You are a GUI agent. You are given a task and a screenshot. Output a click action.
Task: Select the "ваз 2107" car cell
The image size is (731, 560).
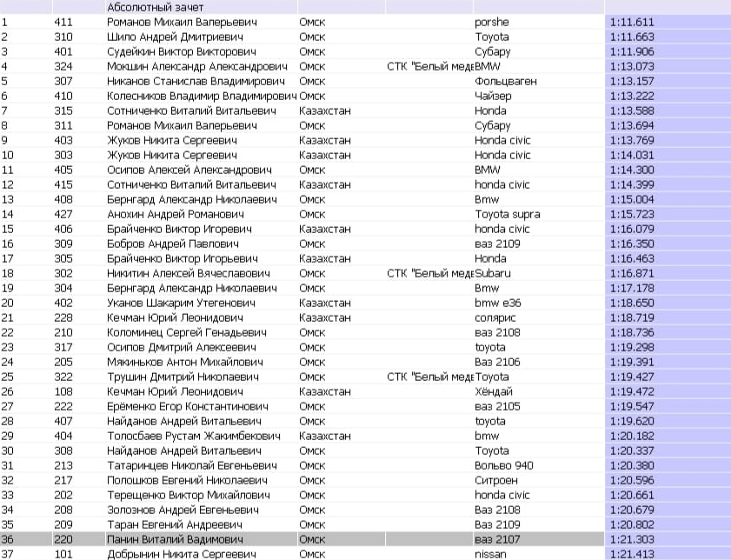497,539
